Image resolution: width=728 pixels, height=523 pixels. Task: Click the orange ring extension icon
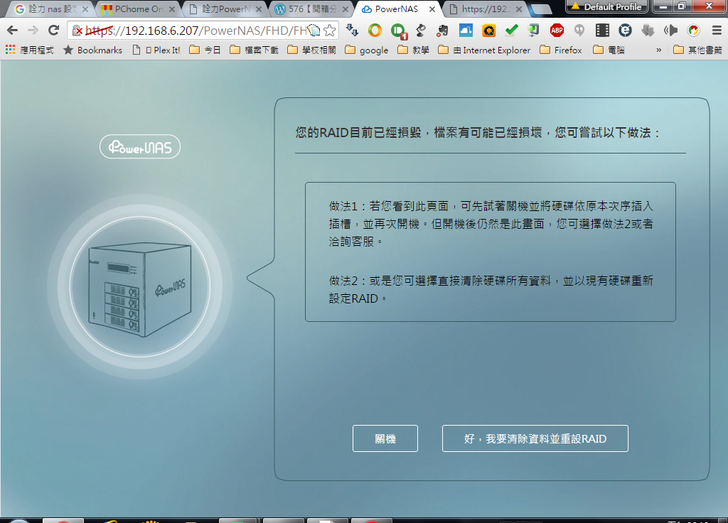tap(375, 30)
